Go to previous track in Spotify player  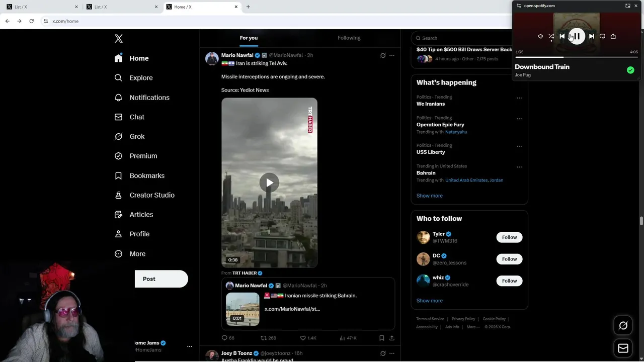562,36
